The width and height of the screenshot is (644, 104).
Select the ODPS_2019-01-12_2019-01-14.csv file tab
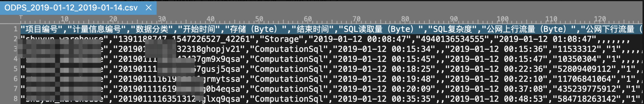(71, 8)
